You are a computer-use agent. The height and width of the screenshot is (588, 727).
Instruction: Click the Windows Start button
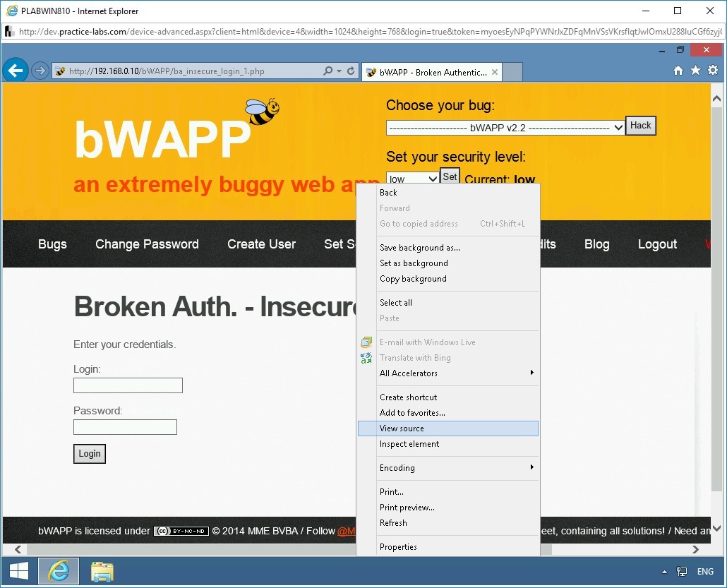point(19,571)
